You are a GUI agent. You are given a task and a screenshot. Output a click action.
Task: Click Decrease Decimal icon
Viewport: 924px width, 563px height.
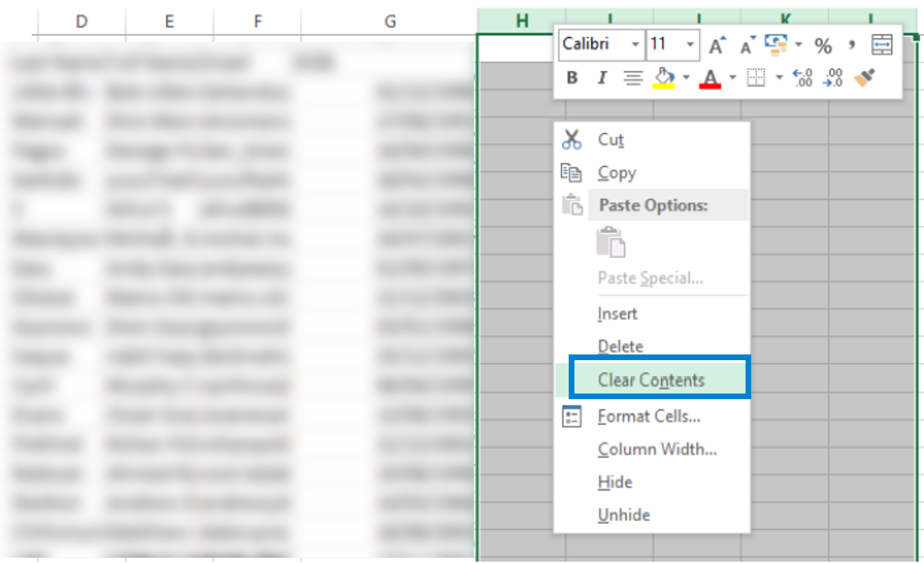tap(832, 77)
